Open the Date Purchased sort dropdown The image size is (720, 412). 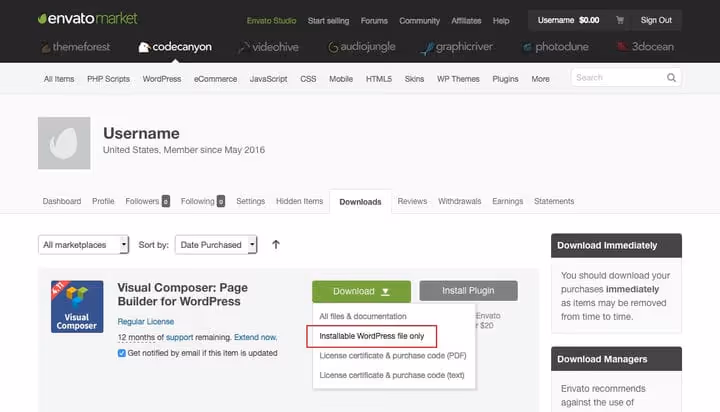(216, 245)
